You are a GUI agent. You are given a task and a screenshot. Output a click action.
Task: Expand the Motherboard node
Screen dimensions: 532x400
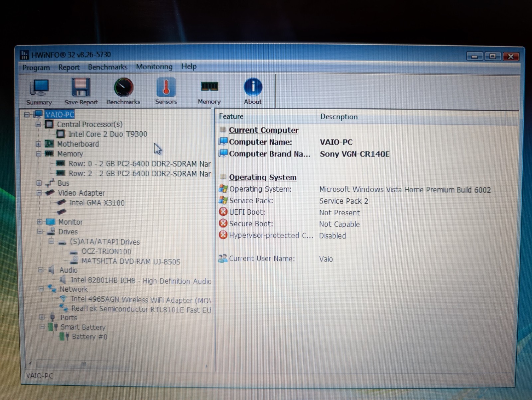tap(38, 144)
